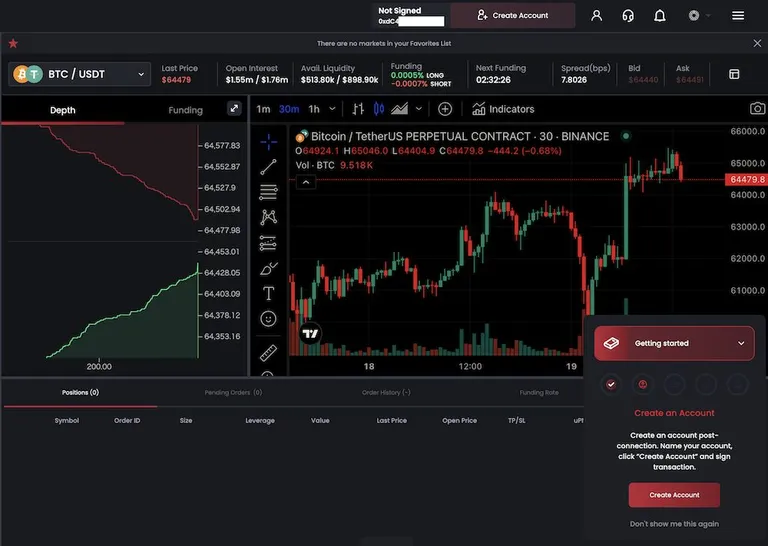
Task: Select the forecasting and measurement tool
Action: click(x=268, y=243)
